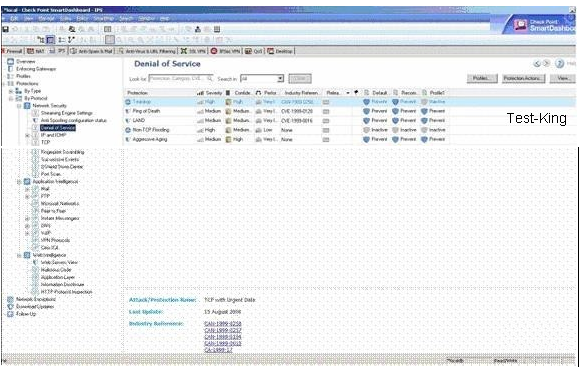This screenshot has height=370, width=581.
Task: Open the SSL VPN tab
Action: [193, 51]
